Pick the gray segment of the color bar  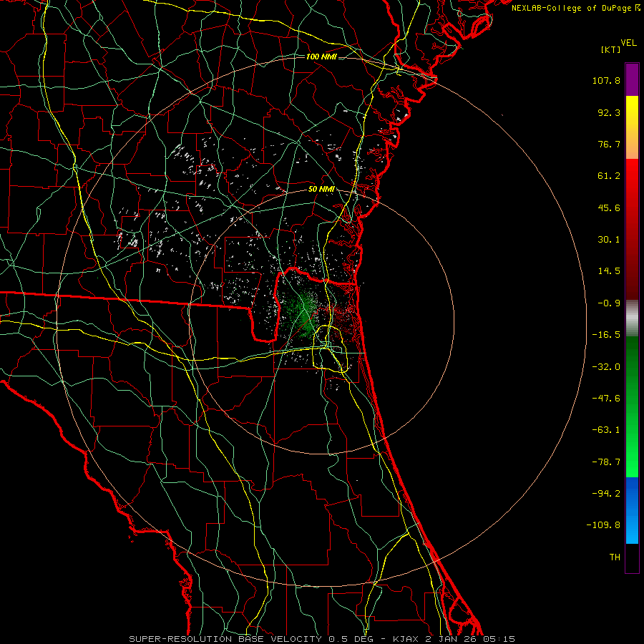632,318
